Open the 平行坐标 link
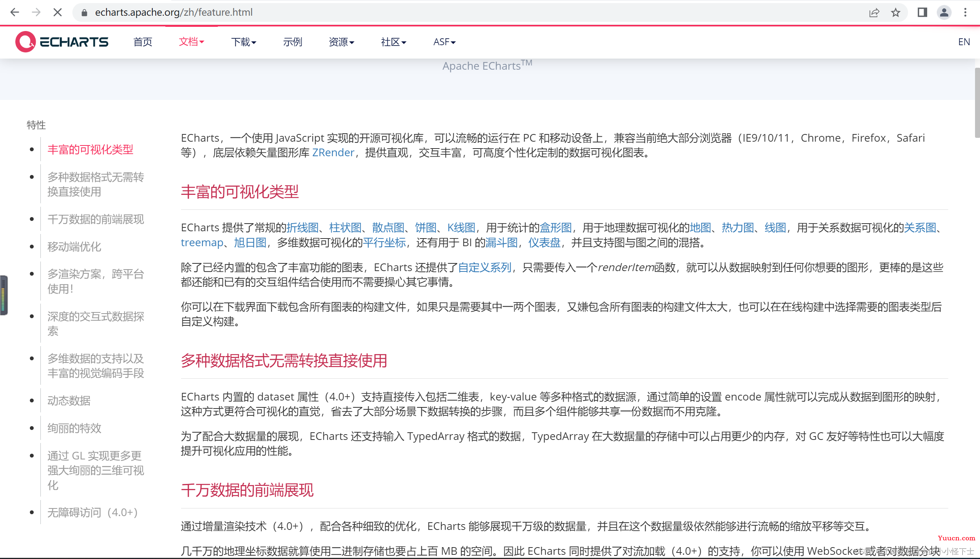The width and height of the screenshot is (980, 559). 384,242
